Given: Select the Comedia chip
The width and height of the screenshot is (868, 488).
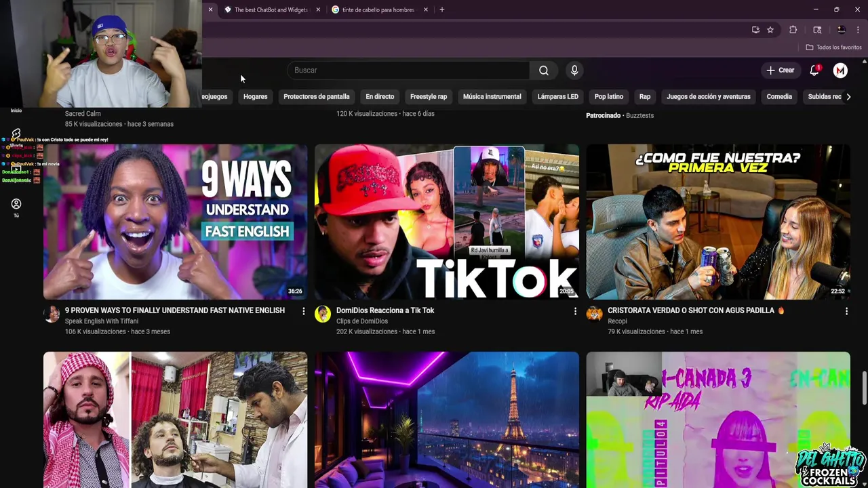Looking at the screenshot, I should [x=779, y=97].
